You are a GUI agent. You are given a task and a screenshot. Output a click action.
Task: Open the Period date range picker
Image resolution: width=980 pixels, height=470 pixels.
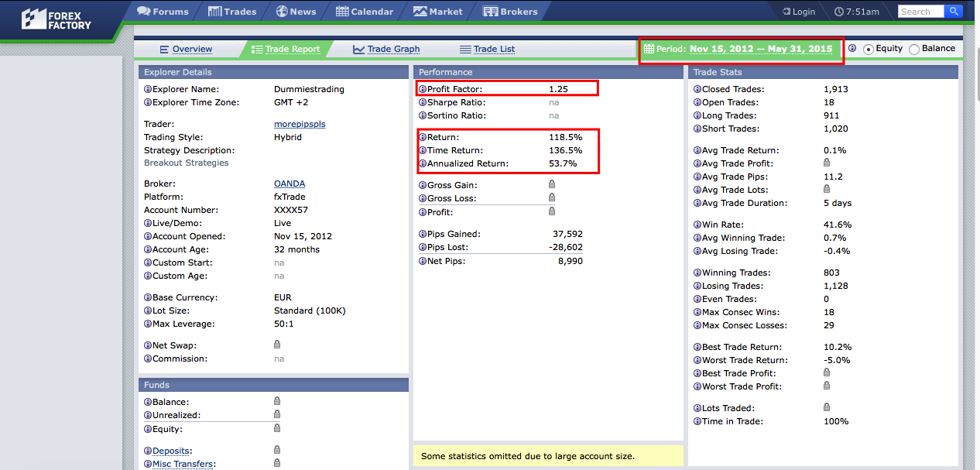tap(741, 49)
